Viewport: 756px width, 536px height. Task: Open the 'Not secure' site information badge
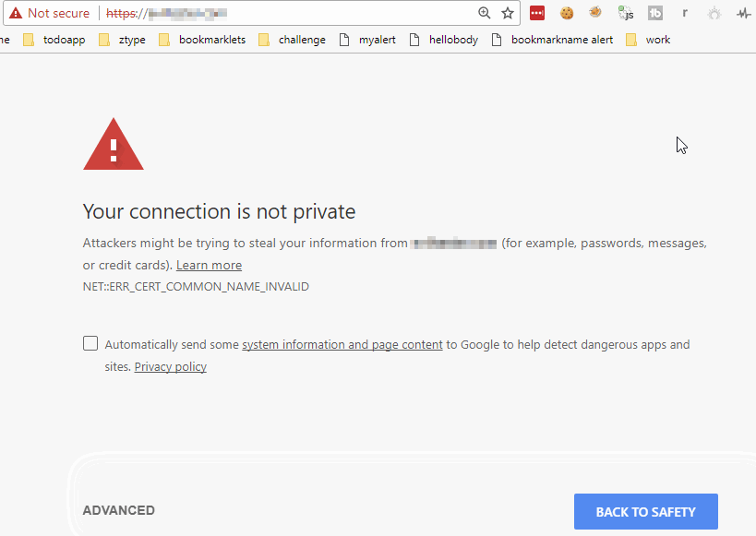coord(50,13)
